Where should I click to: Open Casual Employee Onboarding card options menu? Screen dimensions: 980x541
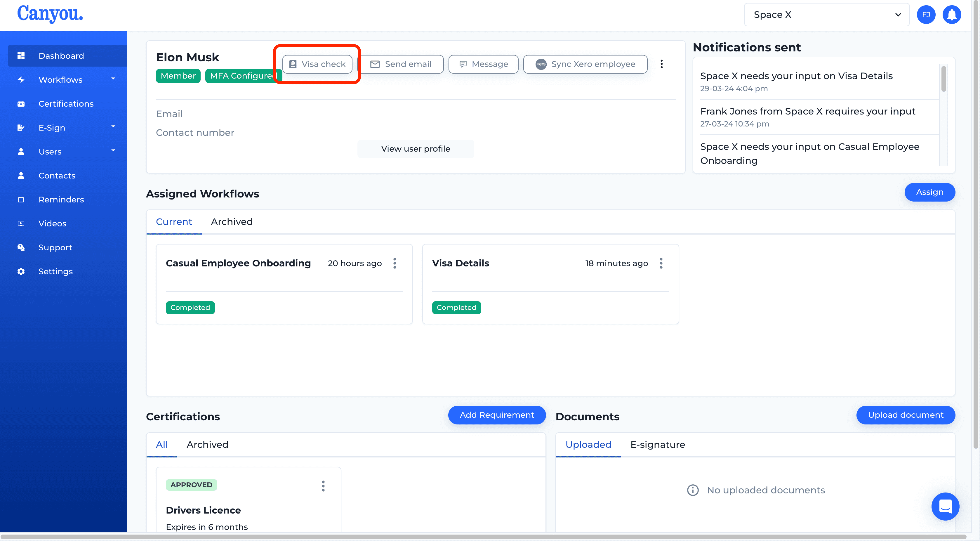[395, 263]
